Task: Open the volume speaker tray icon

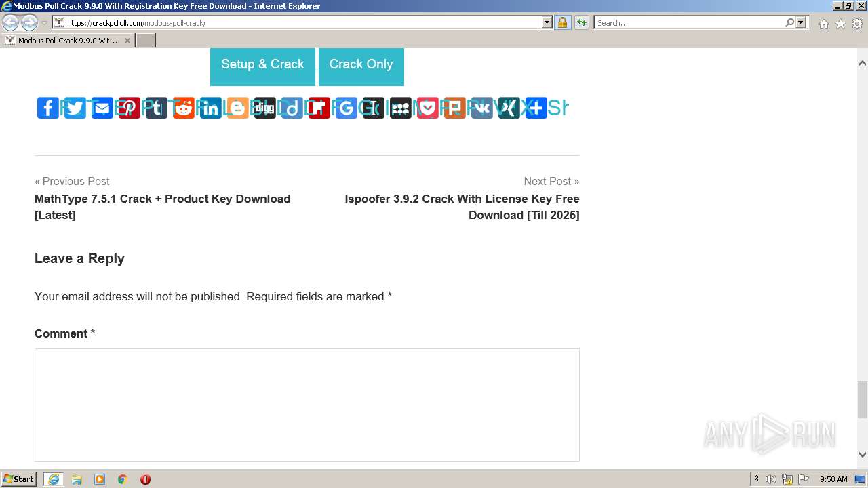Action: [771, 479]
